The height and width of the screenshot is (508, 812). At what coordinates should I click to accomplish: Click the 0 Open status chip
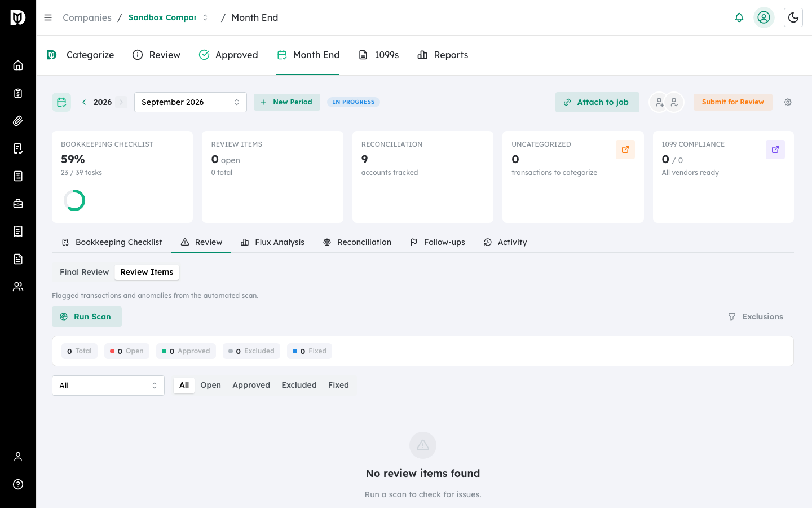pyautogui.click(x=127, y=351)
